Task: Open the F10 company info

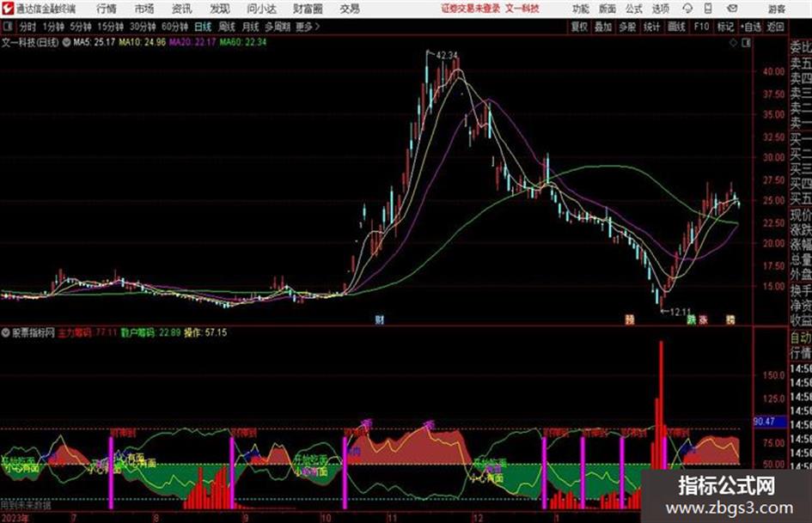Action: coord(702,27)
